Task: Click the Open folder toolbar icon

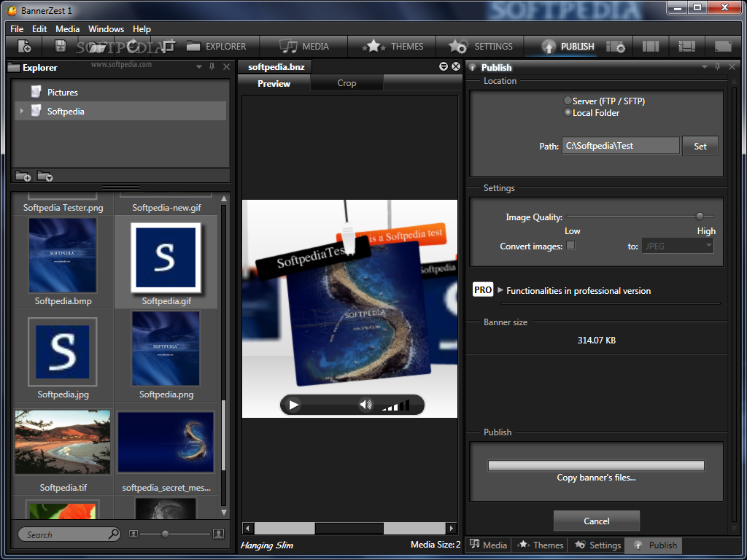Action: click(98, 47)
